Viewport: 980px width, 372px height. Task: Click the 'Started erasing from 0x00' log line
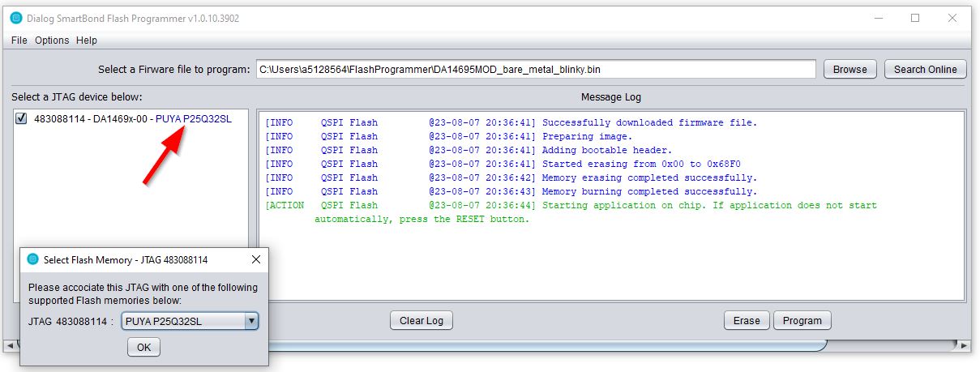(503, 164)
